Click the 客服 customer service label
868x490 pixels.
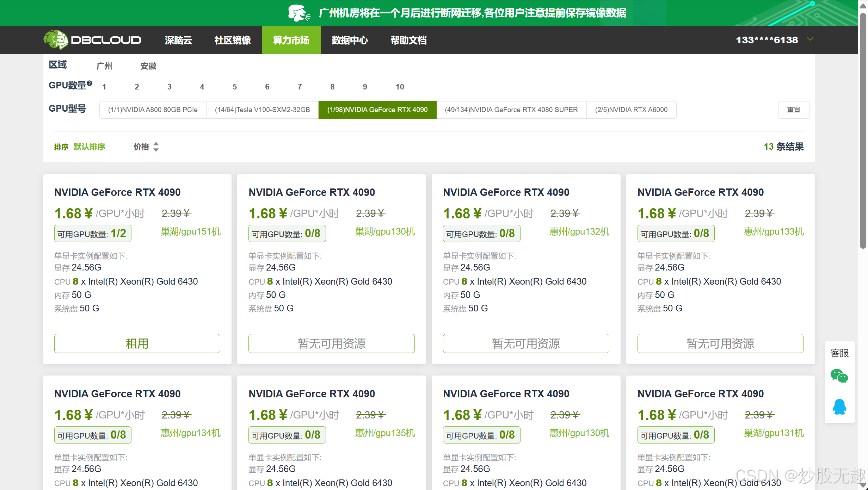point(839,353)
